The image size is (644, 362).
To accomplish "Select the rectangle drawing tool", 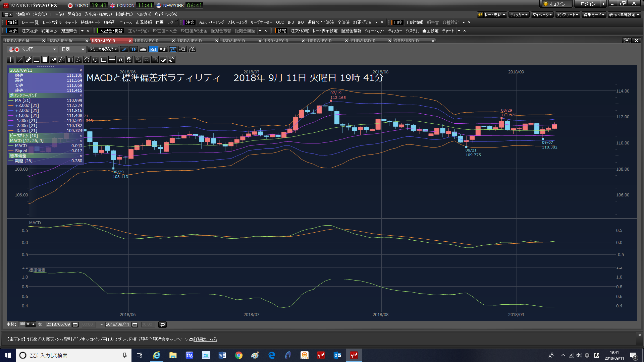I will [x=104, y=60].
